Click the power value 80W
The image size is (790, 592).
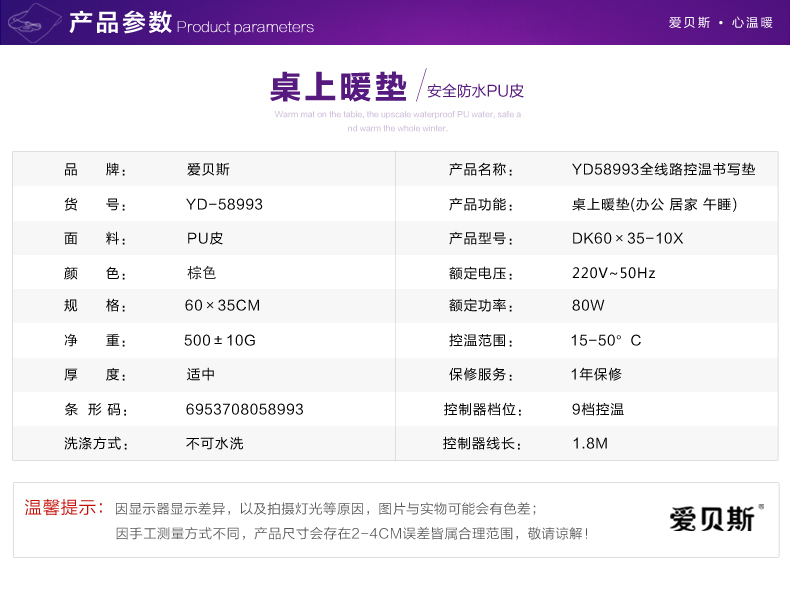[588, 305]
